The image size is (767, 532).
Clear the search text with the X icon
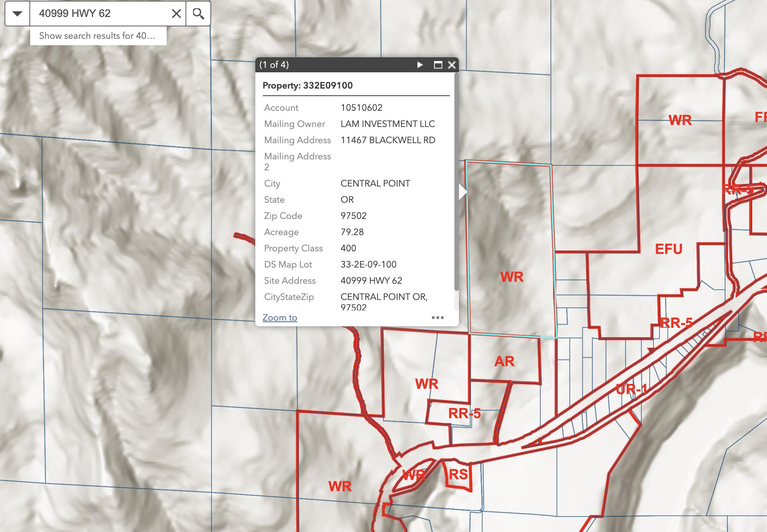pyautogui.click(x=176, y=14)
